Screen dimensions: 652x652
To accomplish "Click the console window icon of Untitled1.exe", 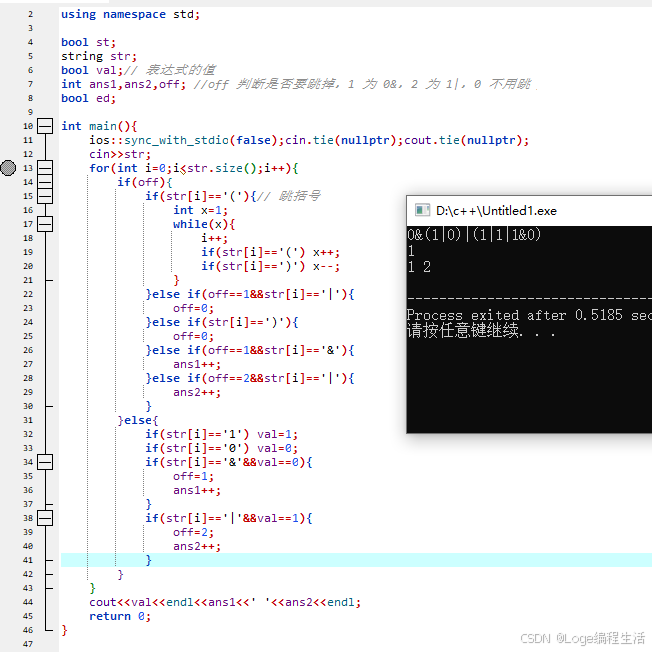I will (422, 210).
